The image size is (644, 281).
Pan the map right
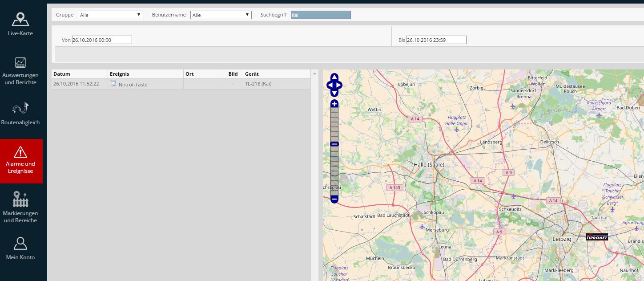click(339, 85)
